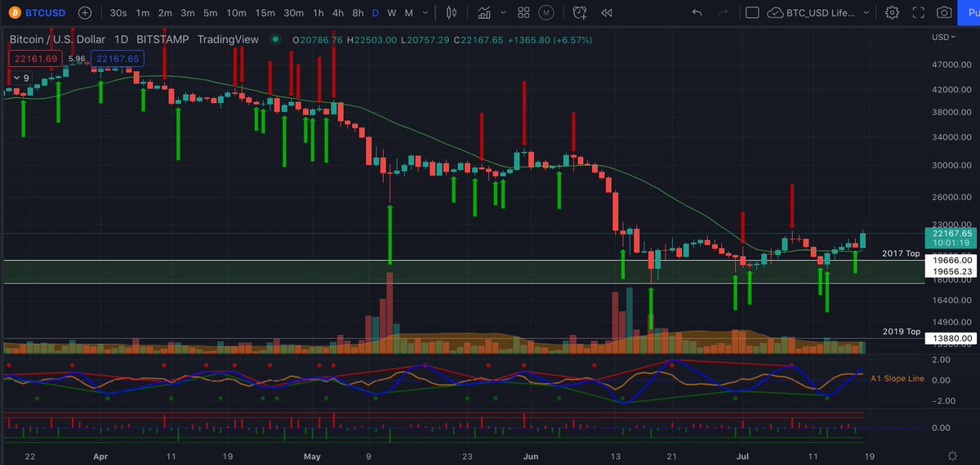Click the A1 Slope Line indicator label
Viewport: 980px width, 465px height.
(x=898, y=378)
